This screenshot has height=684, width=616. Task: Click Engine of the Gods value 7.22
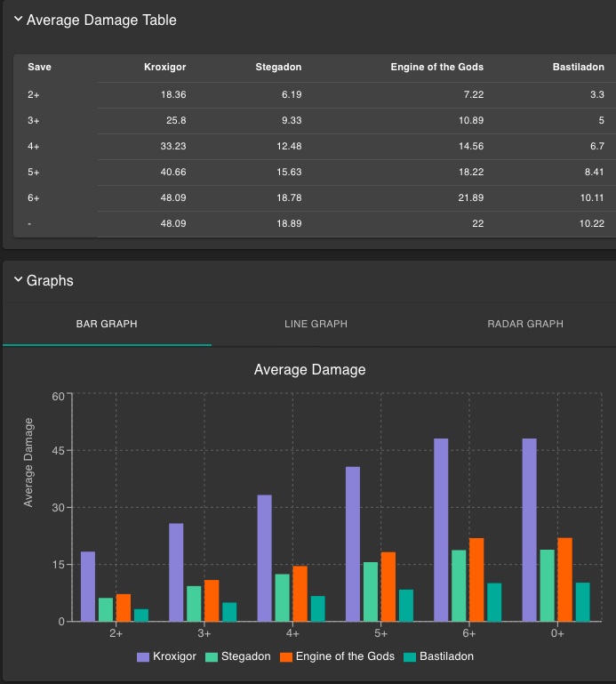pyautogui.click(x=474, y=94)
